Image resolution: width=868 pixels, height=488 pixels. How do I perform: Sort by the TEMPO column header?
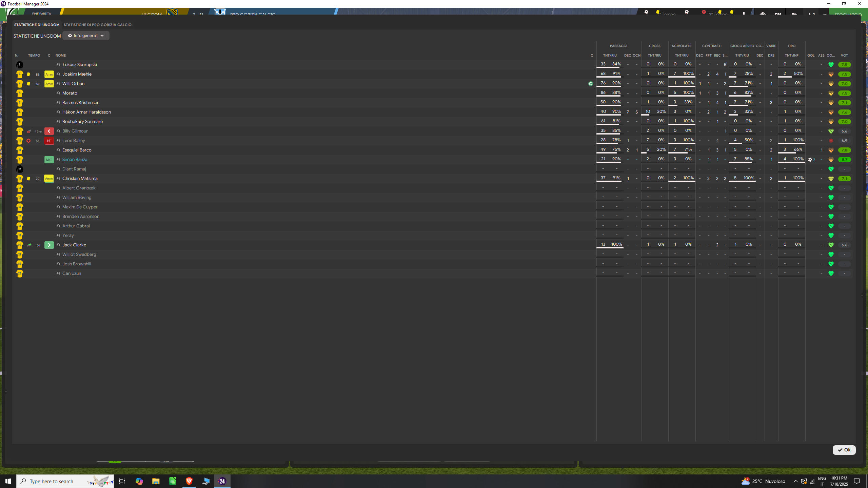(34, 55)
